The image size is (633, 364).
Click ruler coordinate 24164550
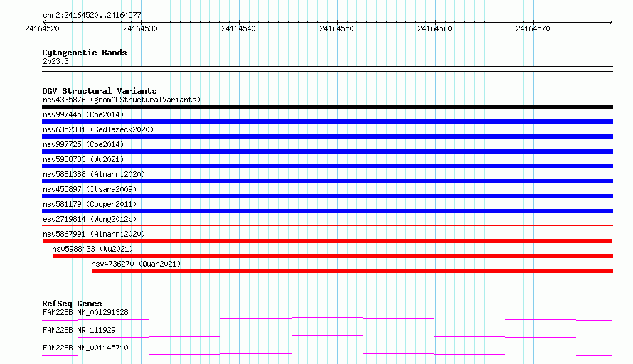(x=336, y=28)
